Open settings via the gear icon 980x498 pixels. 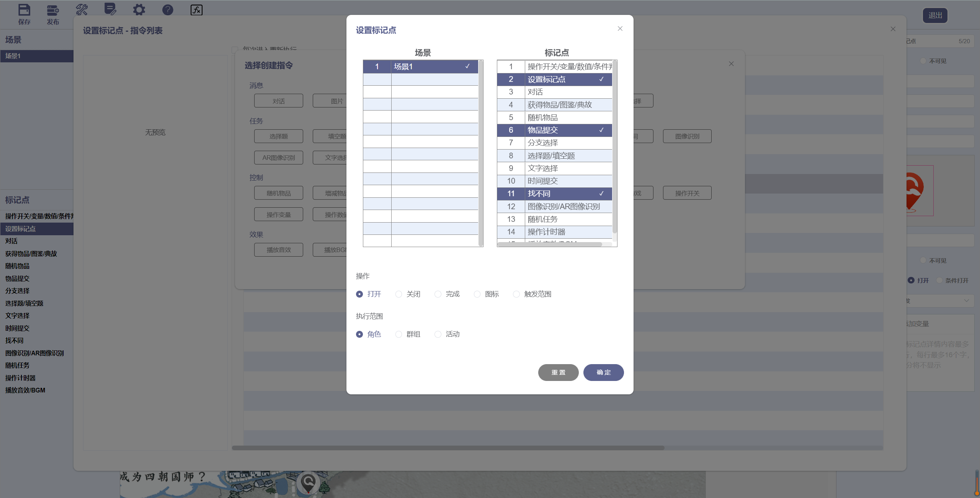[x=139, y=10]
